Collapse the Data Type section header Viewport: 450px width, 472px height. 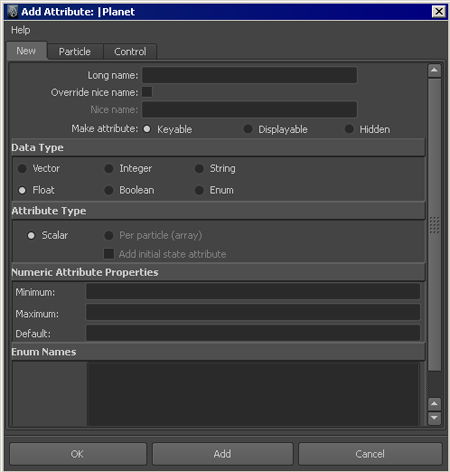(x=218, y=147)
